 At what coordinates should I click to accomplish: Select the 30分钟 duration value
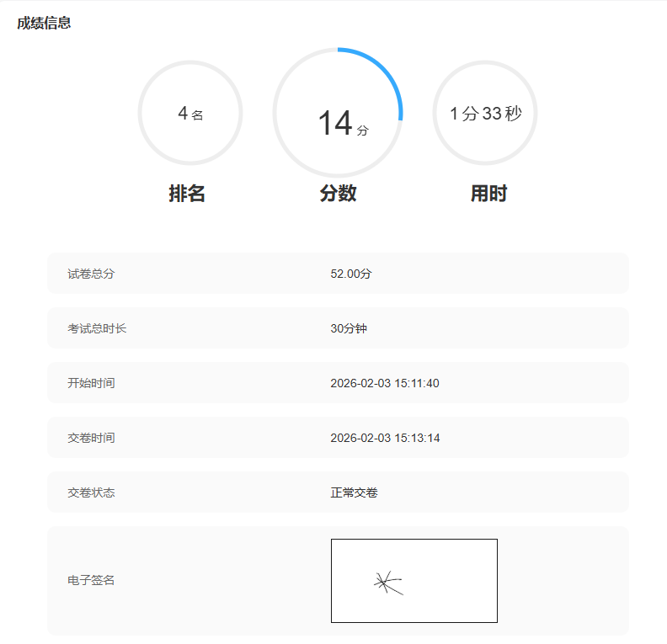click(349, 328)
